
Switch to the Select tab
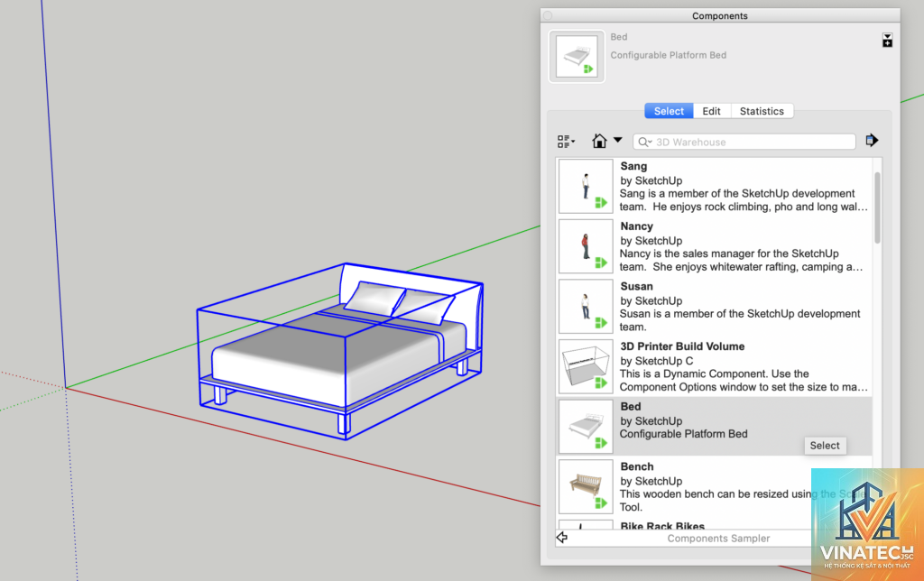click(x=669, y=111)
